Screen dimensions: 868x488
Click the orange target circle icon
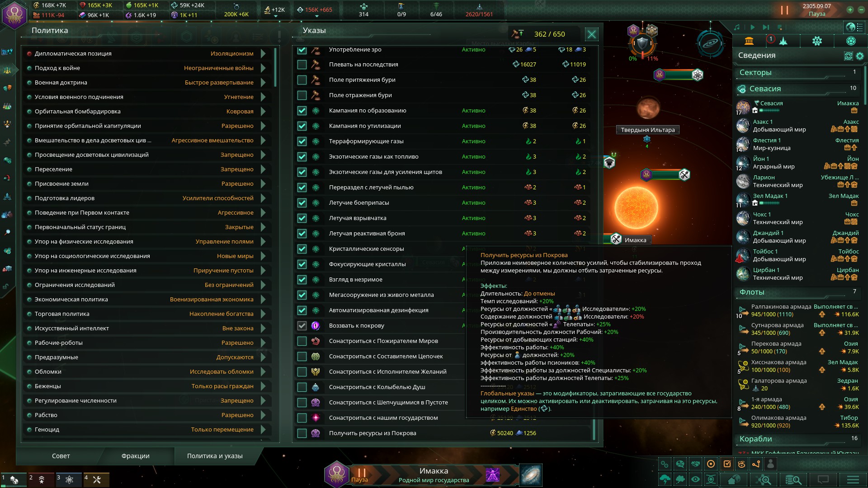[x=711, y=464]
